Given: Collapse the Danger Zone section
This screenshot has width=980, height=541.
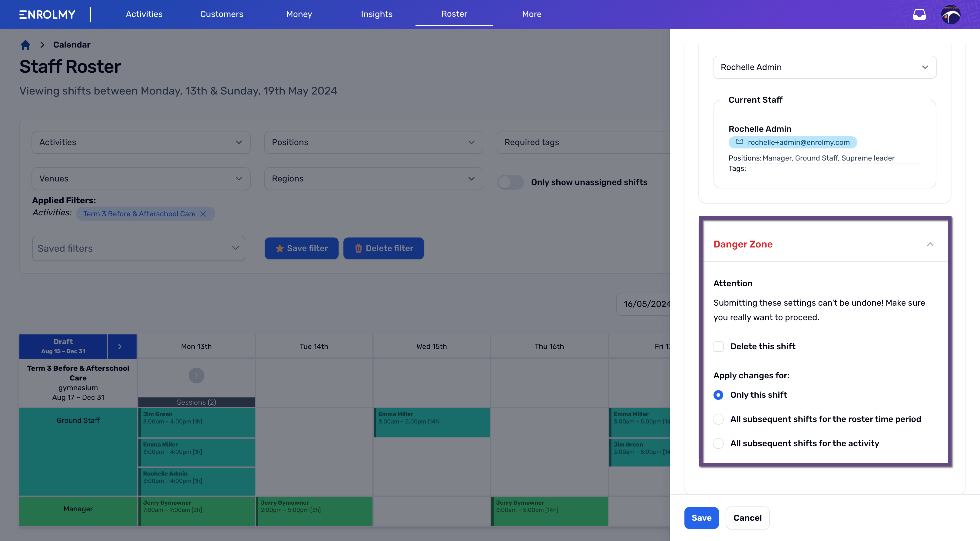Looking at the screenshot, I should coord(930,244).
